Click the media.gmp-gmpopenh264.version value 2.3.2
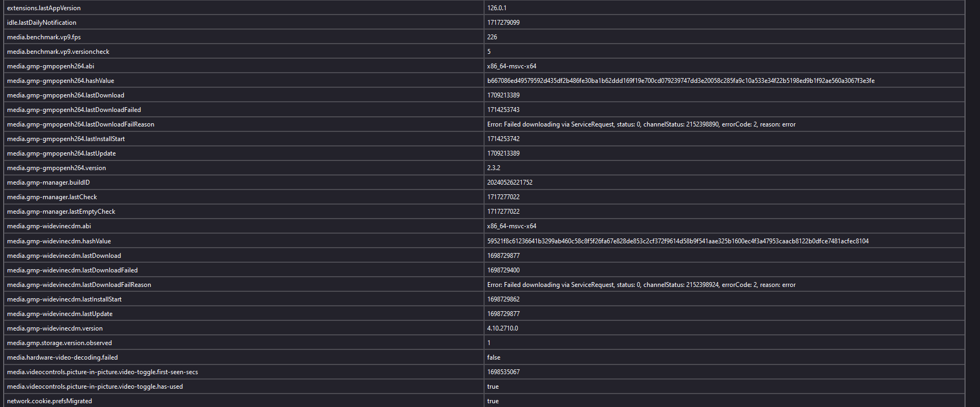980x407 pixels. click(493, 168)
